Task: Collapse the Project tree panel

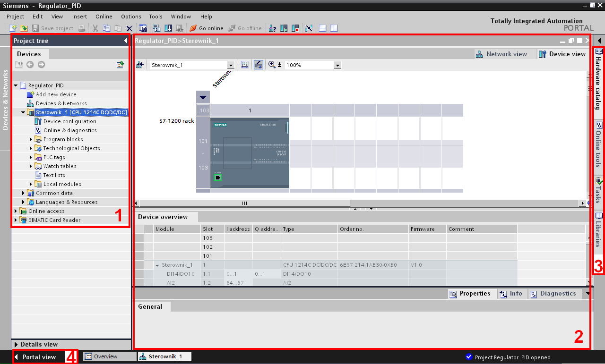Action: tap(126, 41)
